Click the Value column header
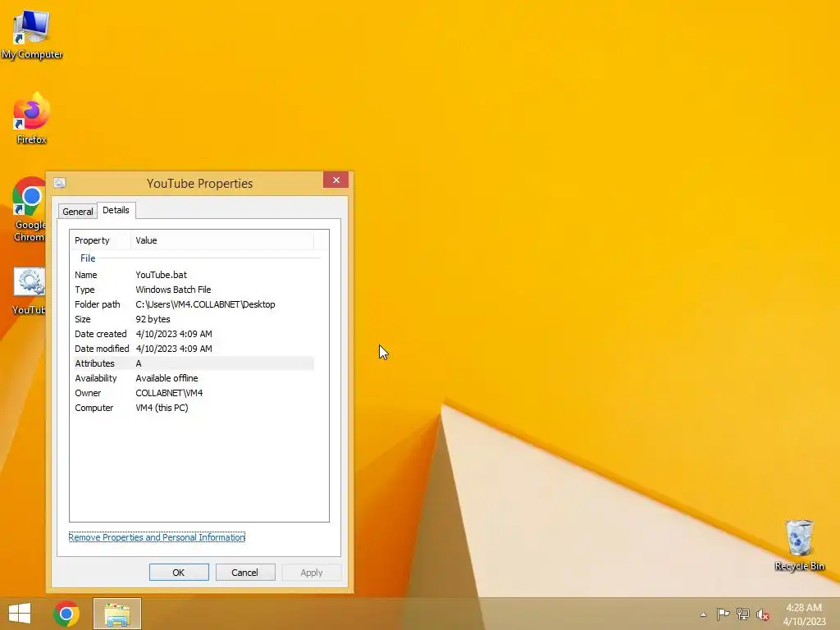This screenshot has width=840, height=630. pos(222,240)
